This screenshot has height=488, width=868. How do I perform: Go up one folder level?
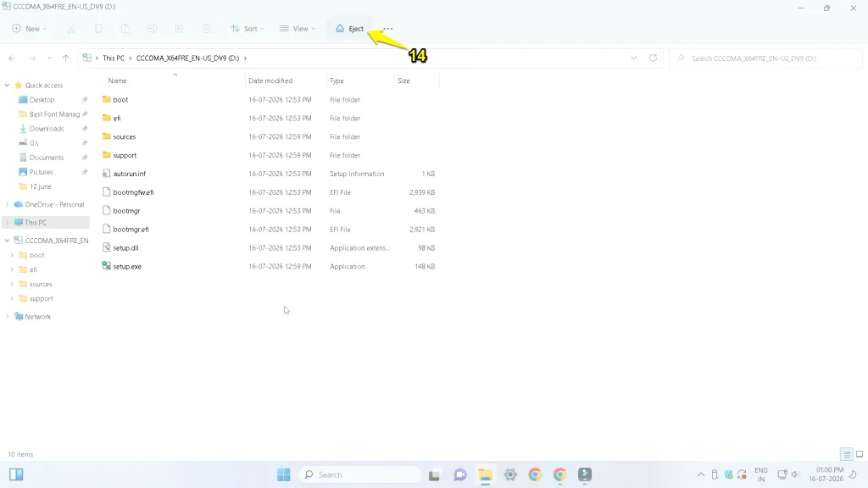click(x=66, y=58)
